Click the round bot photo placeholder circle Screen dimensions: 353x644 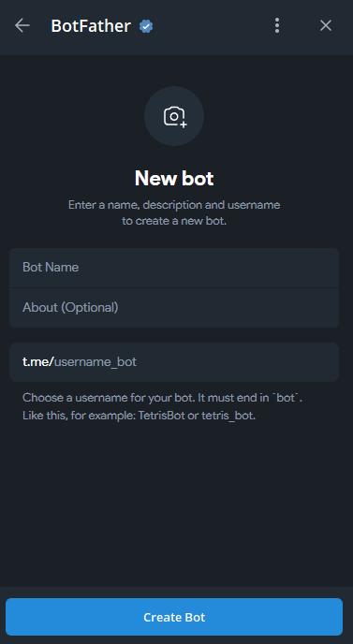point(174,116)
